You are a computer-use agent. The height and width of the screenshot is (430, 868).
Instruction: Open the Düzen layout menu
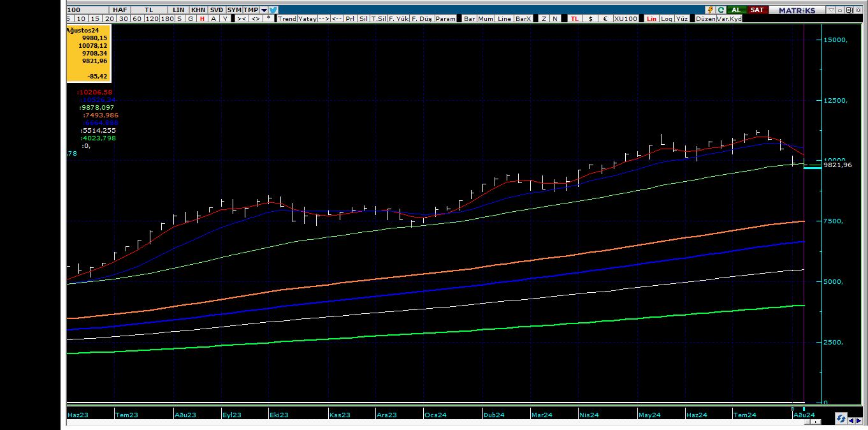click(x=705, y=19)
